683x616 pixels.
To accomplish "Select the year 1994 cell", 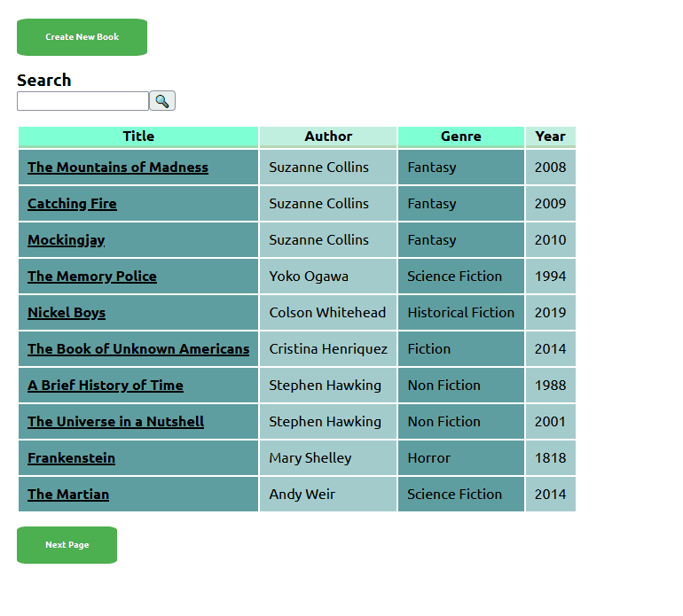I will (x=551, y=277).
